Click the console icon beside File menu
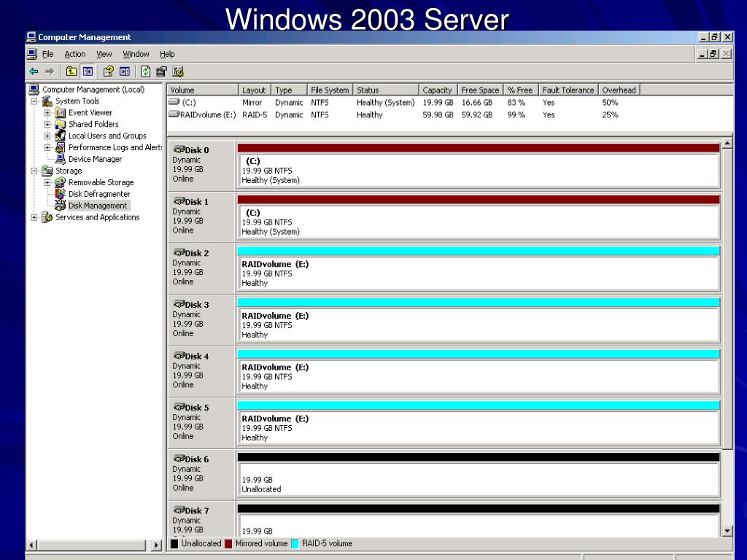The width and height of the screenshot is (747, 560). 32,54
